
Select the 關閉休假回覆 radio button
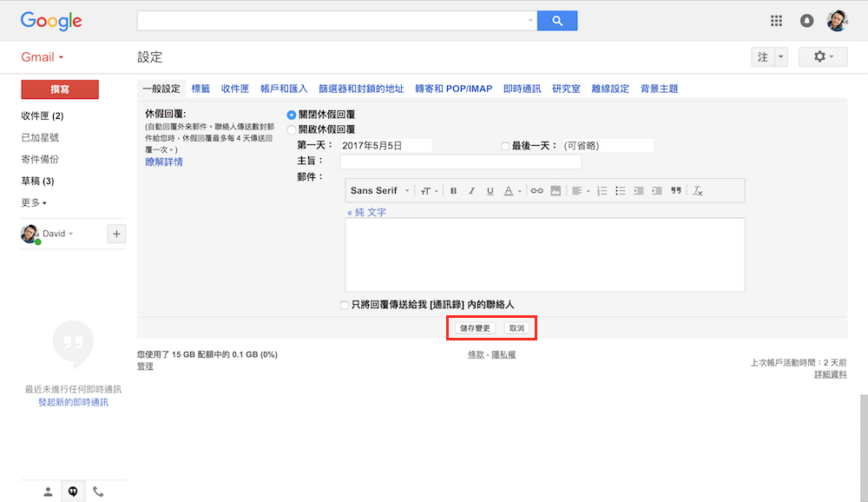[x=292, y=115]
